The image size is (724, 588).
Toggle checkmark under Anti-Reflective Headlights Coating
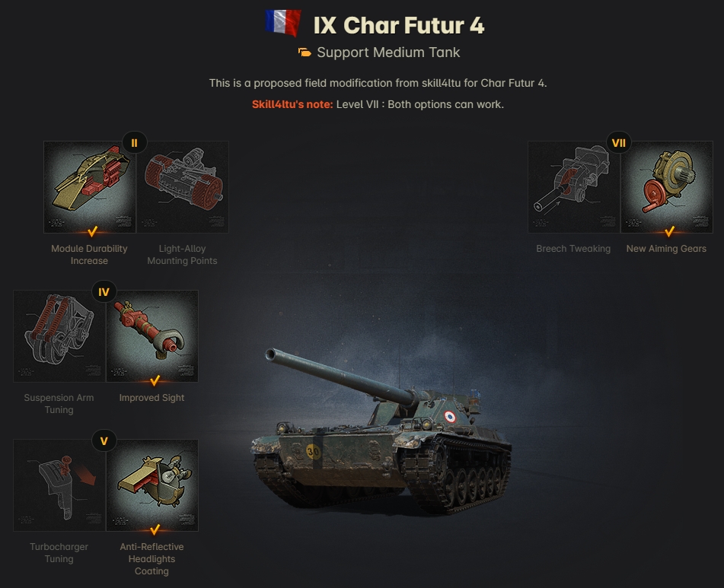[x=155, y=529]
